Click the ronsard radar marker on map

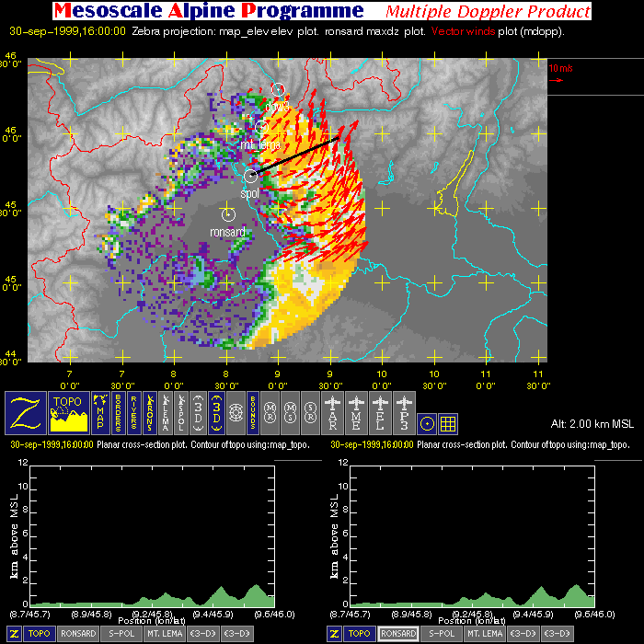click(x=228, y=213)
